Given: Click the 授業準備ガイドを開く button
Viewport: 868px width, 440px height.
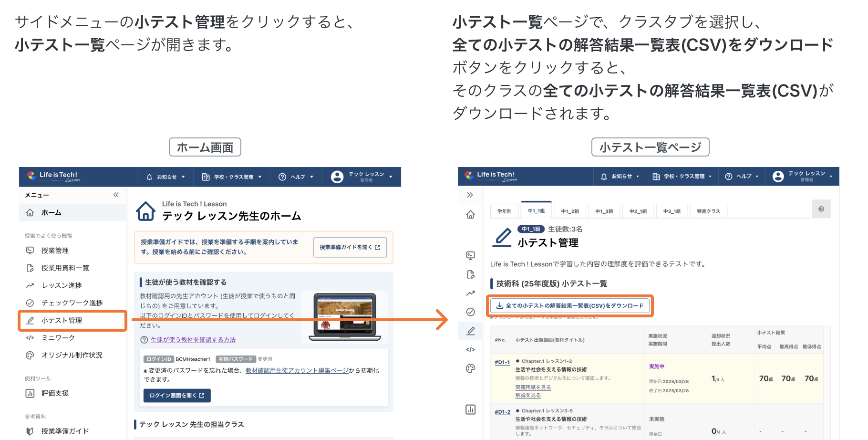Looking at the screenshot, I should pos(350,247).
